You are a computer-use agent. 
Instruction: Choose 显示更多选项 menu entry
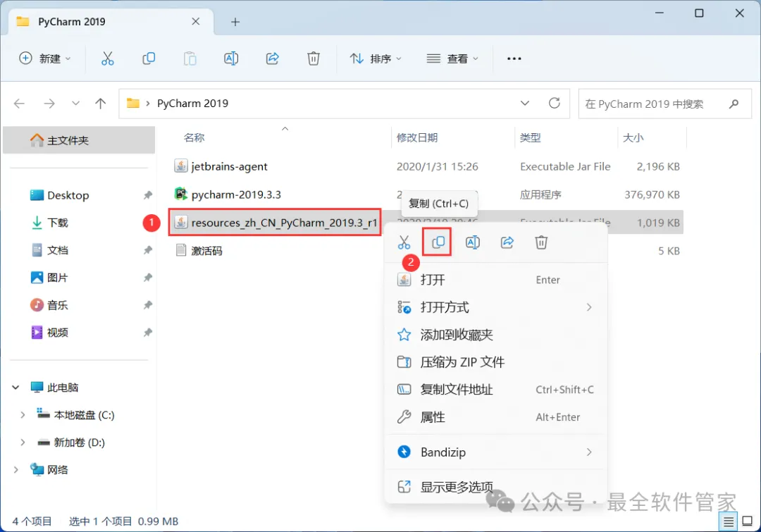point(496,487)
